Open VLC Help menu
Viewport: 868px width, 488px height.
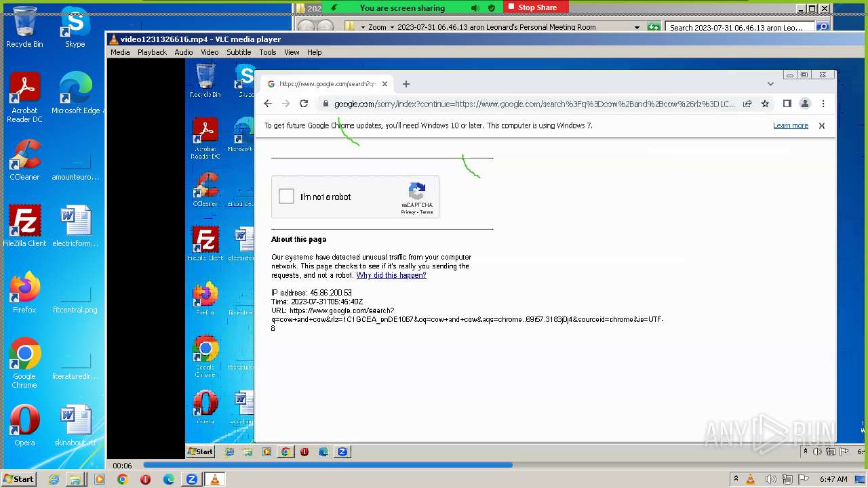(x=314, y=52)
